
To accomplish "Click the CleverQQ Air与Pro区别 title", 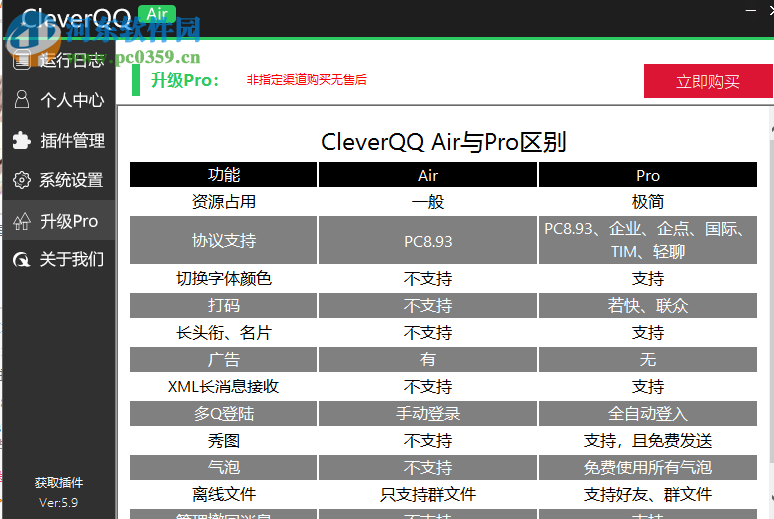I will point(443,142).
